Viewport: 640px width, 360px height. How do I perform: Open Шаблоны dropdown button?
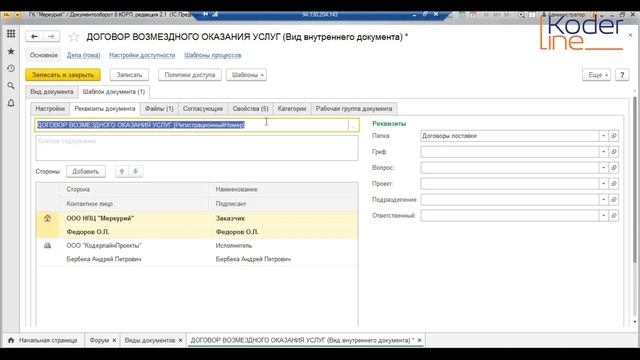[247, 75]
